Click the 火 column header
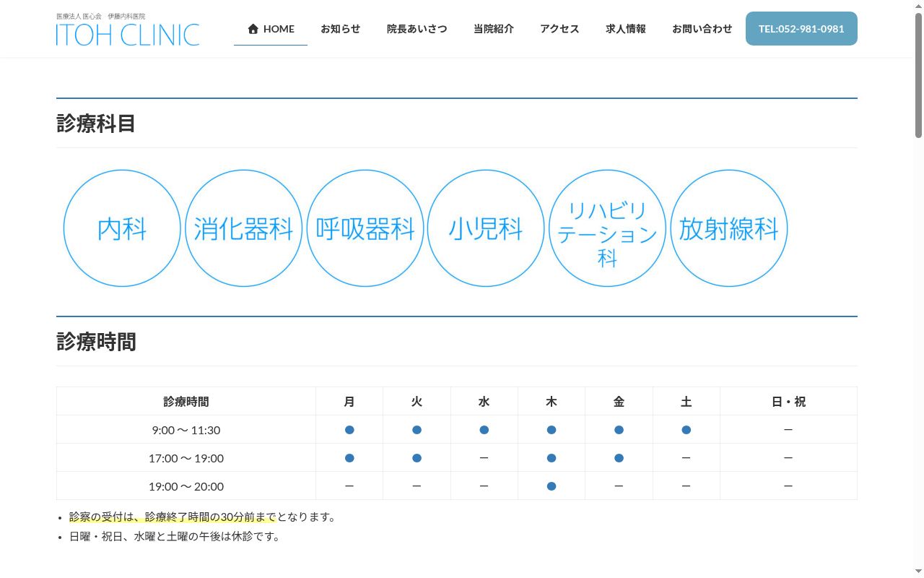This screenshot has width=924, height=578. (417, 402)
